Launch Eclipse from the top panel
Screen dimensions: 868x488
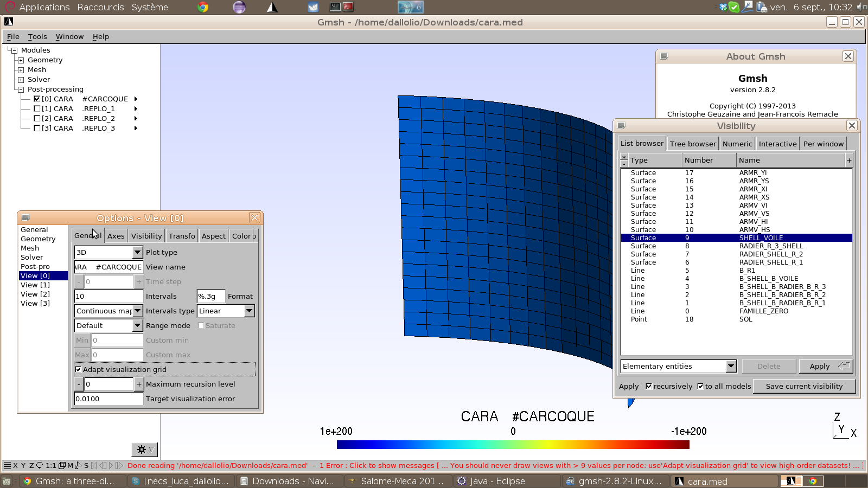click(239, 7)
